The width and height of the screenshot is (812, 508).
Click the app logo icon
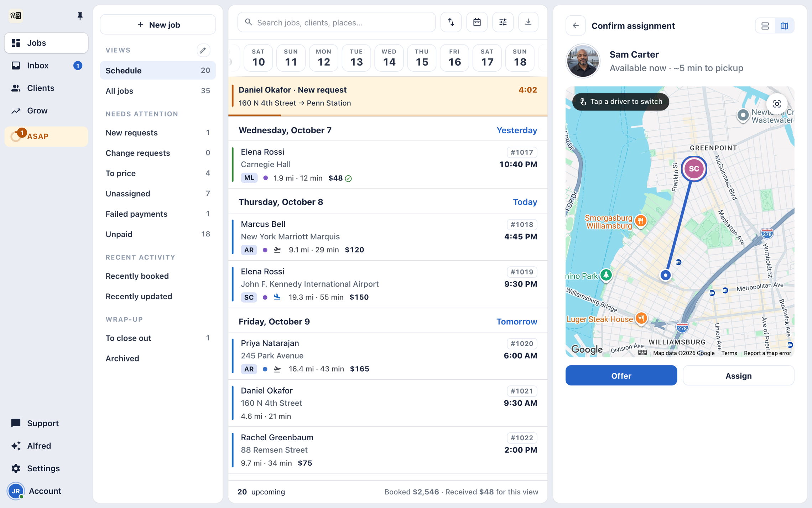click(16, 16)
